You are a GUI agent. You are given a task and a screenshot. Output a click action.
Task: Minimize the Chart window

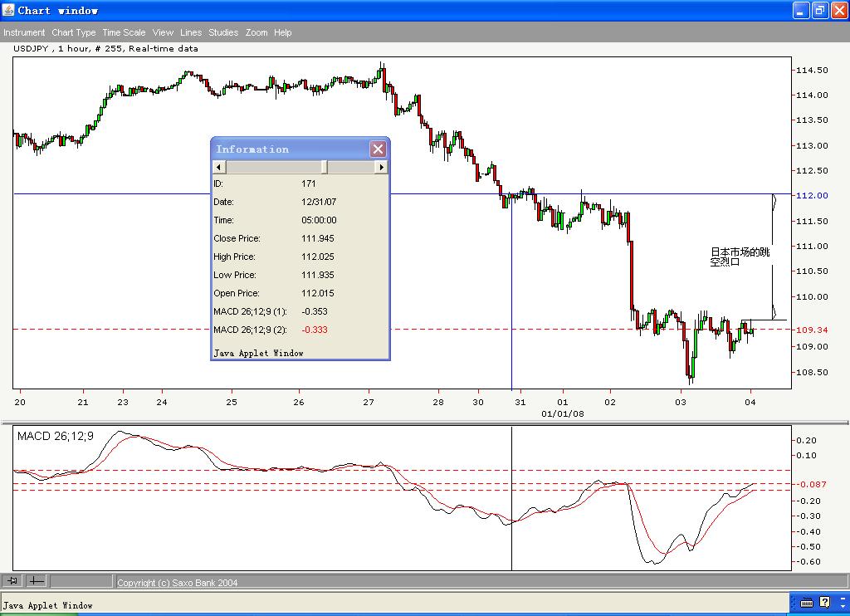[x=801, y=10]
